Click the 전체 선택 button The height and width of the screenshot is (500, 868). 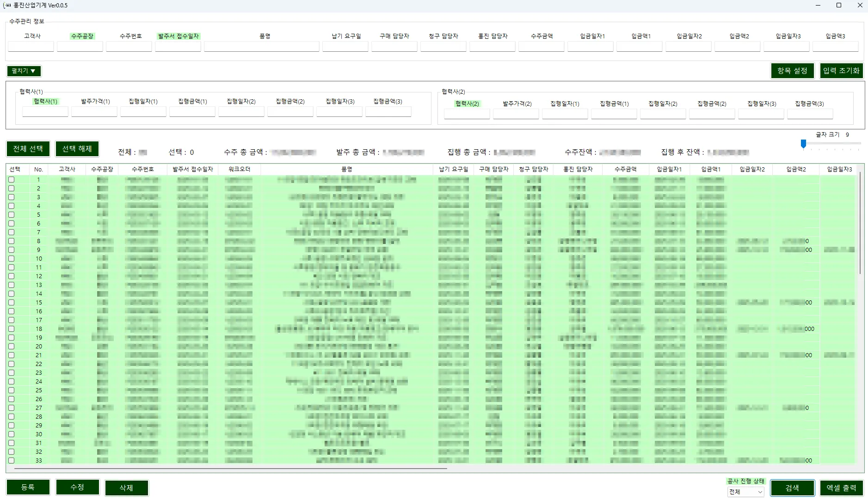[28, 149]
